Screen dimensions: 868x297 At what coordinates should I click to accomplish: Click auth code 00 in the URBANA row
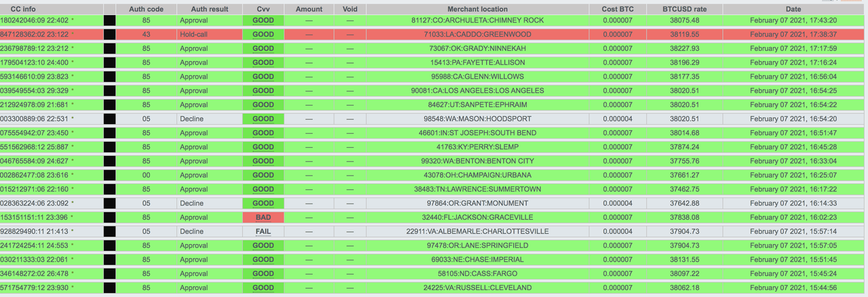pos(146,175)
